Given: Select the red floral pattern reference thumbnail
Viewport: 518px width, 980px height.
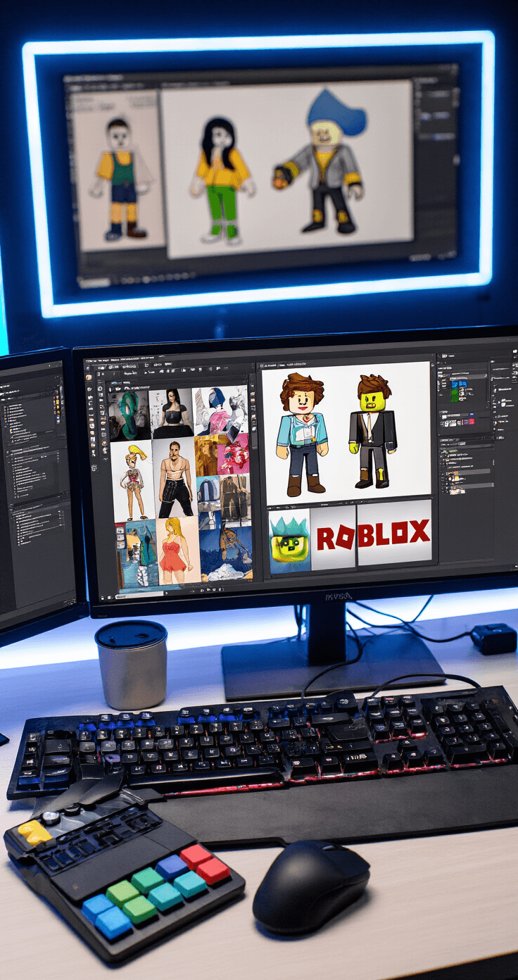Looking at the screenshot, I should coord(235,453).
